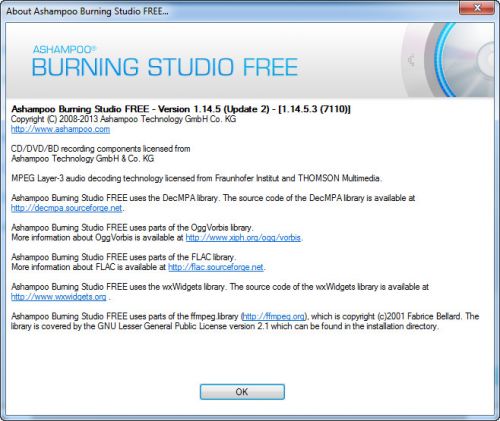The image size is (500, 421).
Task: Open the www.wxwidgets.org link
Action: [59, 297]
